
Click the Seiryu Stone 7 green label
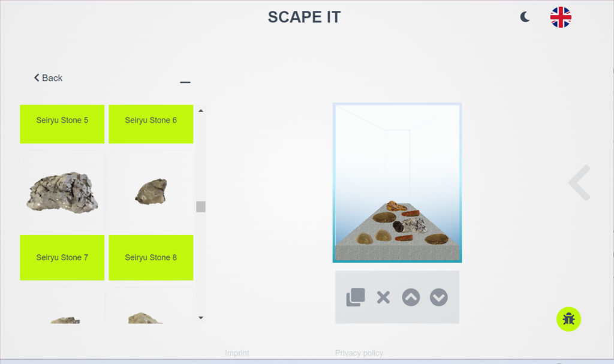pos(62,257)
